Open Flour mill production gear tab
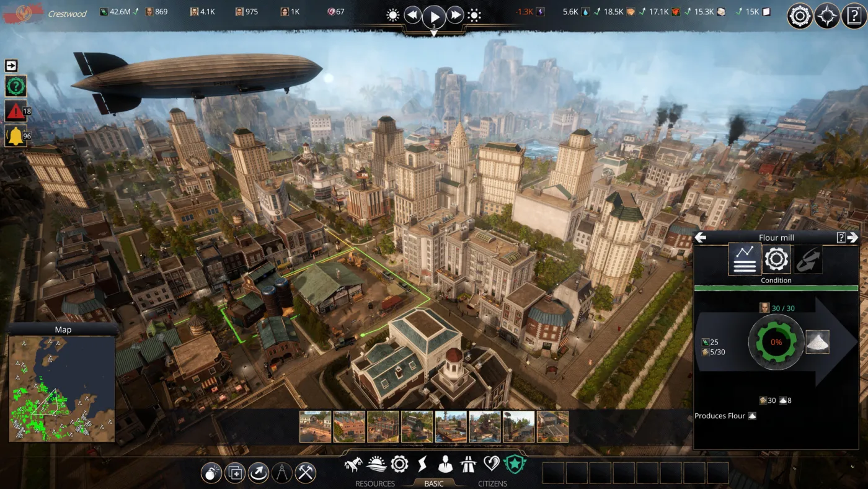Screen dimensions: 868x489 [x=776, y=259]
